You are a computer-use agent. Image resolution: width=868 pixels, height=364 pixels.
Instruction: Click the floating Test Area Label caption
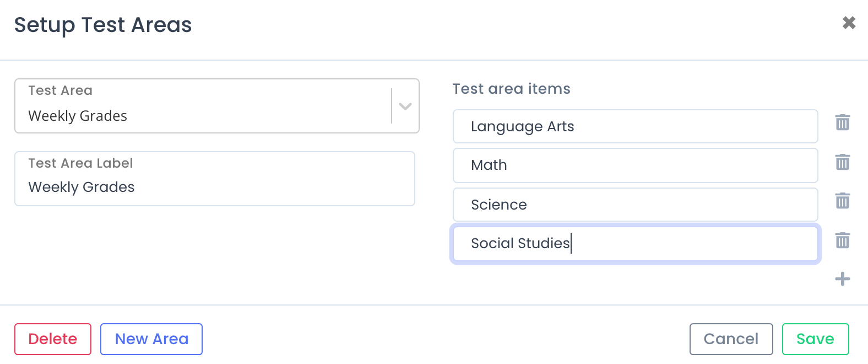[x=80, y=163]
